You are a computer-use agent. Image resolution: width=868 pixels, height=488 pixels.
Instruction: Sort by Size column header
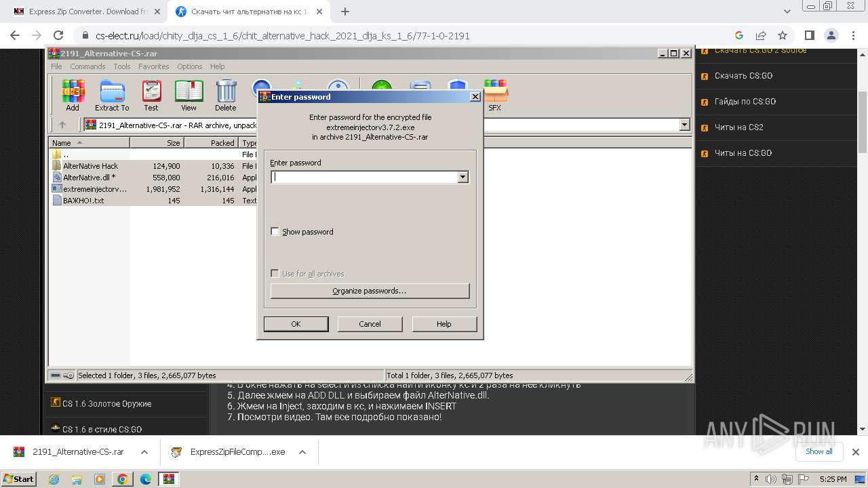click(x=157, y=143)
